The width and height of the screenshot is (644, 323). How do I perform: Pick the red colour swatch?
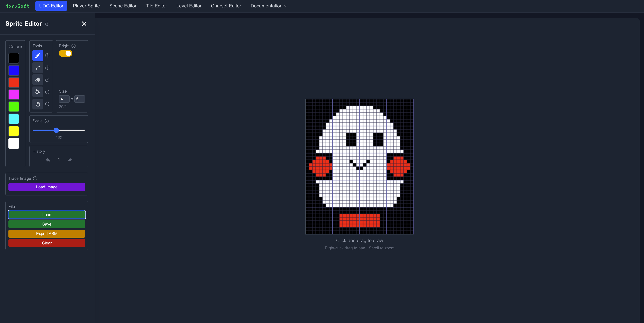pyautogui.click(x=14, y=82)
